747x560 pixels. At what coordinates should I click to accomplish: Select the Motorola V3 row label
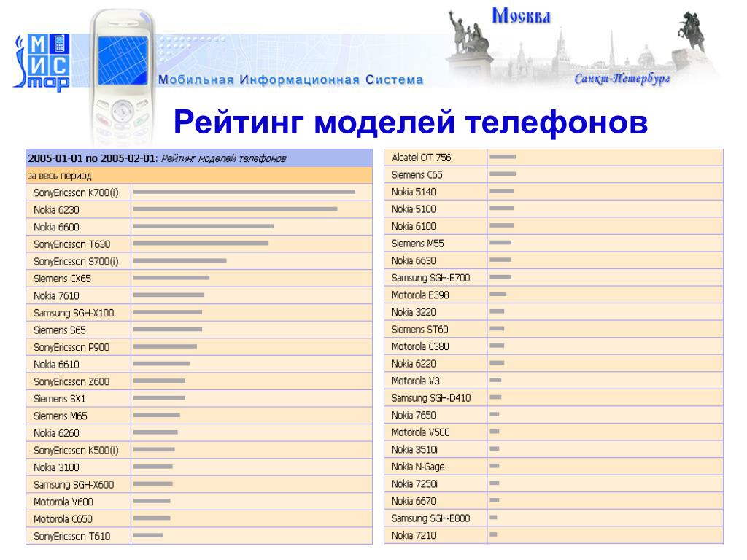(x=415, y=381)
